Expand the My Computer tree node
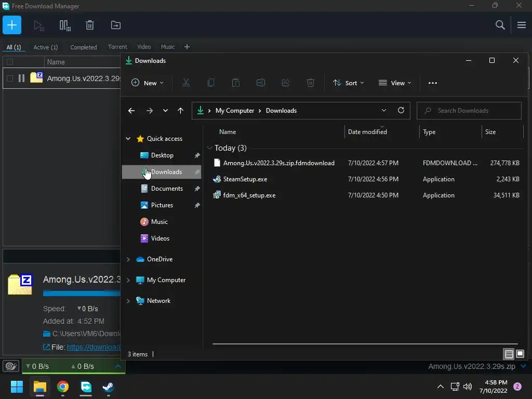532x399 pixels. point(128,280)
